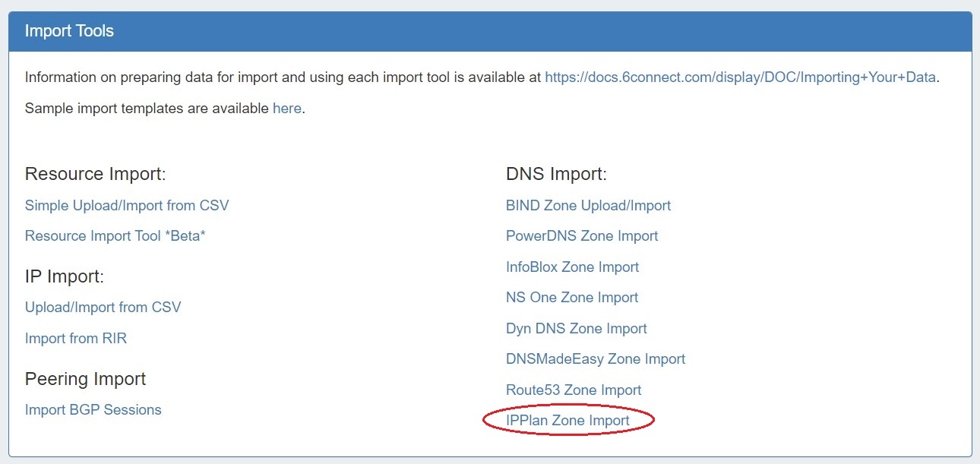Click the Import Tools panel header
This screenshot has height=464, width=980.
pos(70,31)
